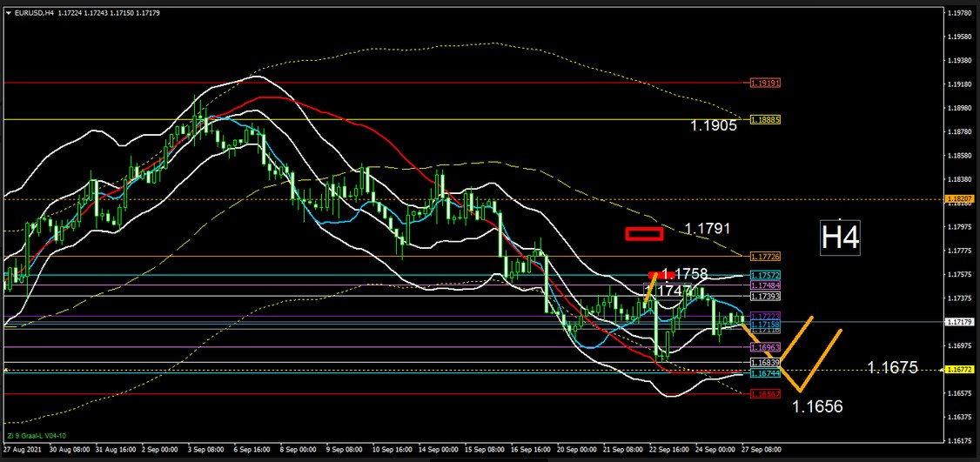Click the white 1.16839 level tag
Screen dimensions: 980x462
pos(764,362)
